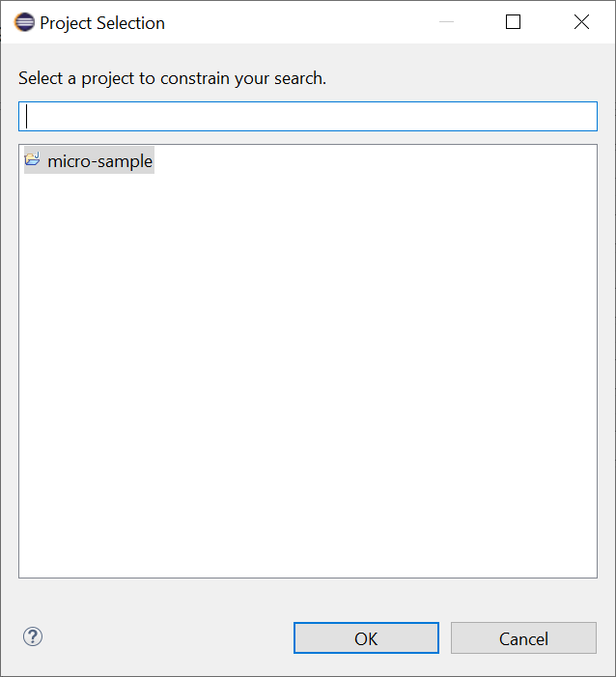Click empty space in the project list

308,386
